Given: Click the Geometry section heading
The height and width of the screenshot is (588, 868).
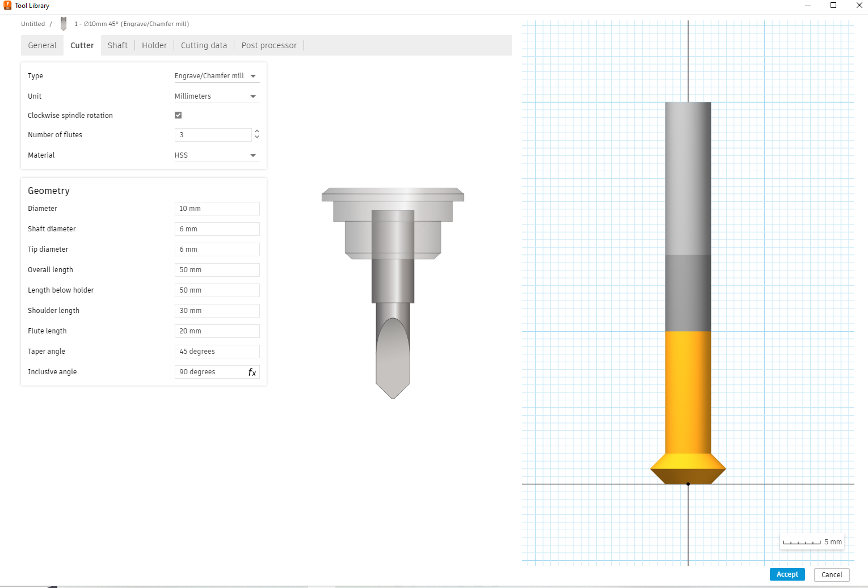Looking at the screenshot, I should coord(49,191).
